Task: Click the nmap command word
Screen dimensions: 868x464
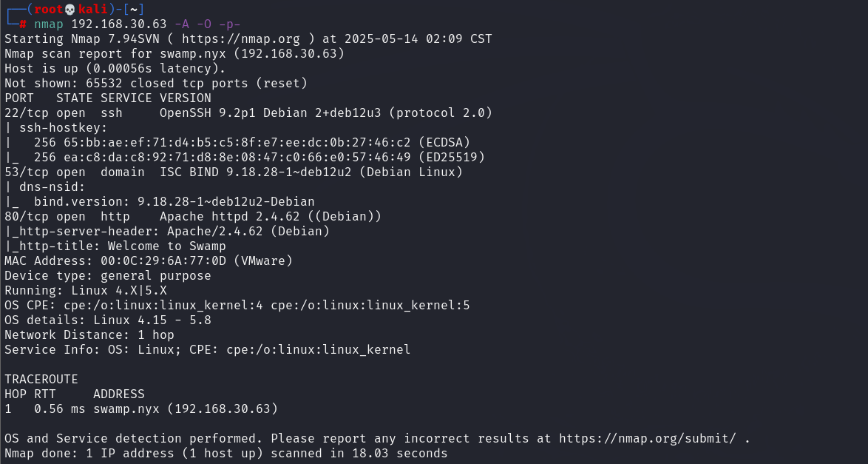Action: pos(49,24)
